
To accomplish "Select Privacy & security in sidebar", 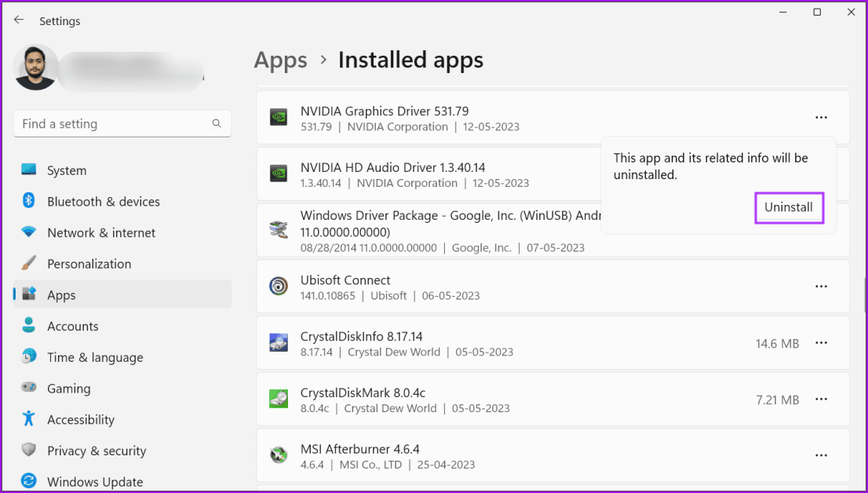I will tap(96, 451).
